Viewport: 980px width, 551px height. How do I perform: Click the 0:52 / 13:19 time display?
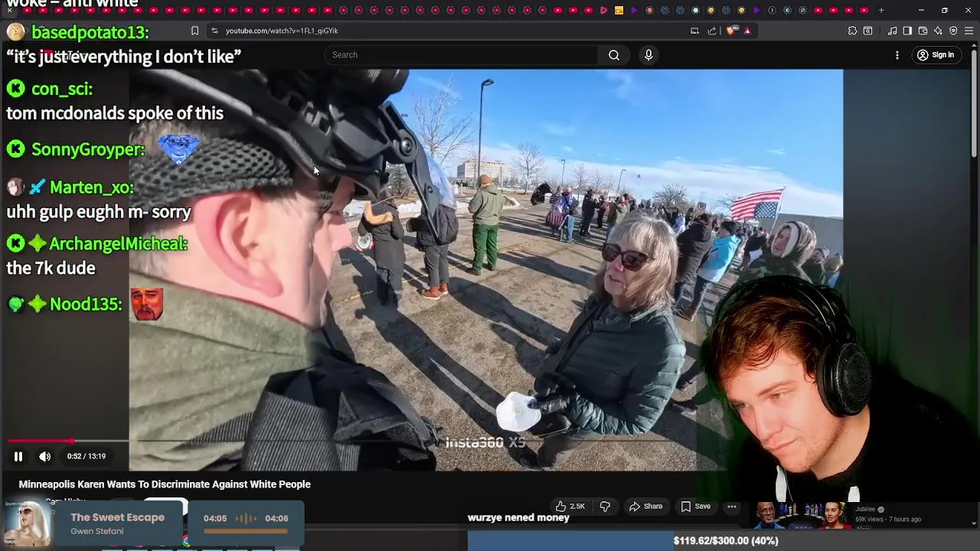86,456
